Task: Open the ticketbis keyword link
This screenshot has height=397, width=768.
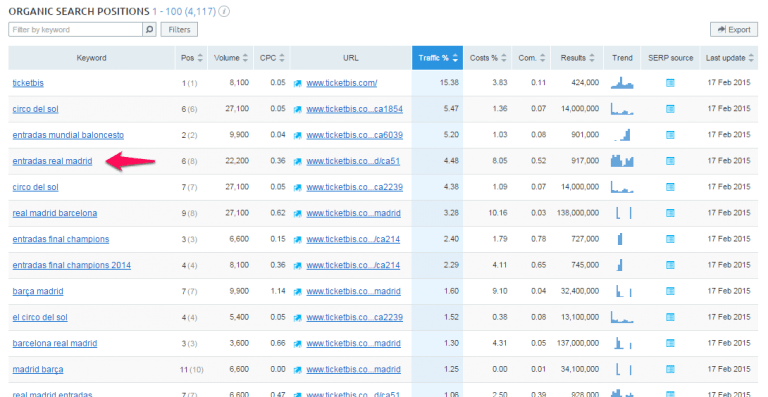Action: tap(28, 83)
